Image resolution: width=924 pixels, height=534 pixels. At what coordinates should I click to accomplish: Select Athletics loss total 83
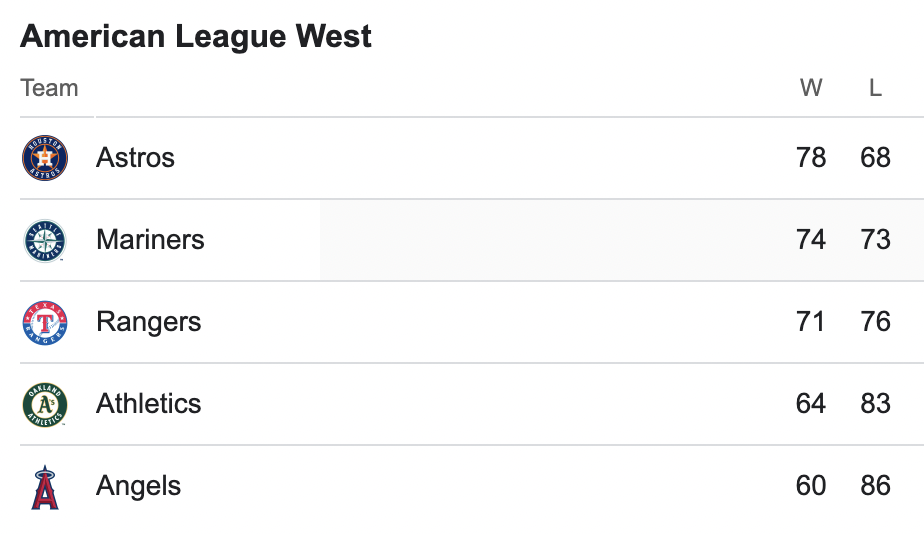pos(875,404)
